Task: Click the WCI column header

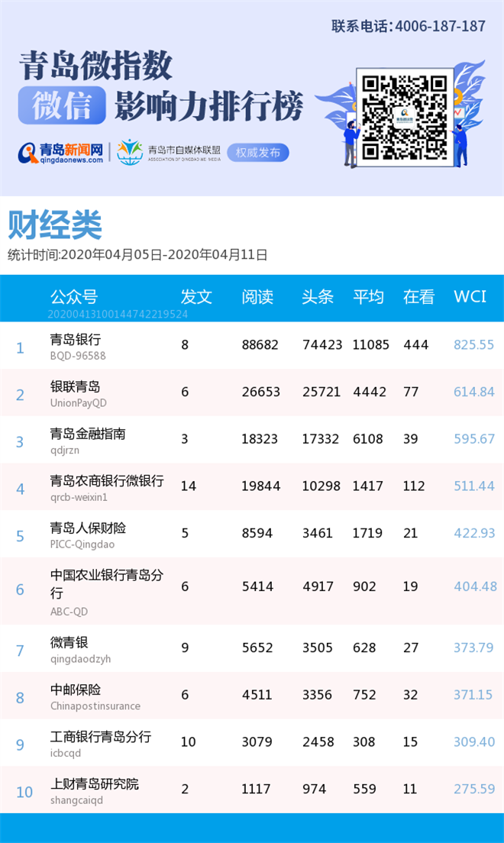Action: click(470, 297)
